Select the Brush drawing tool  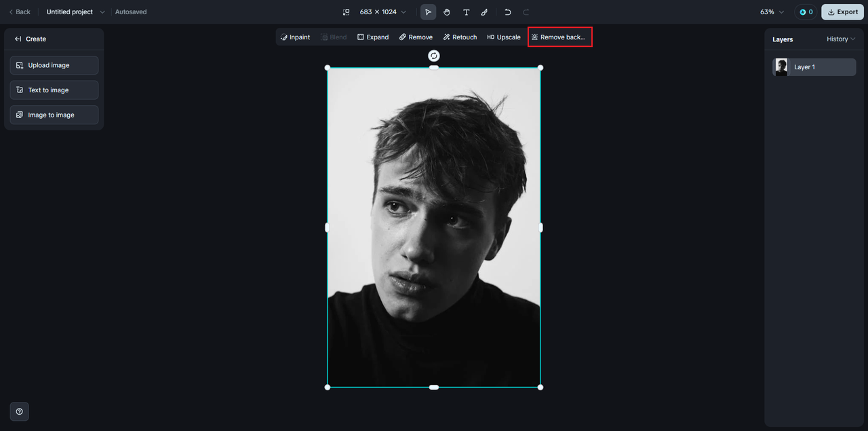[484, 12]
